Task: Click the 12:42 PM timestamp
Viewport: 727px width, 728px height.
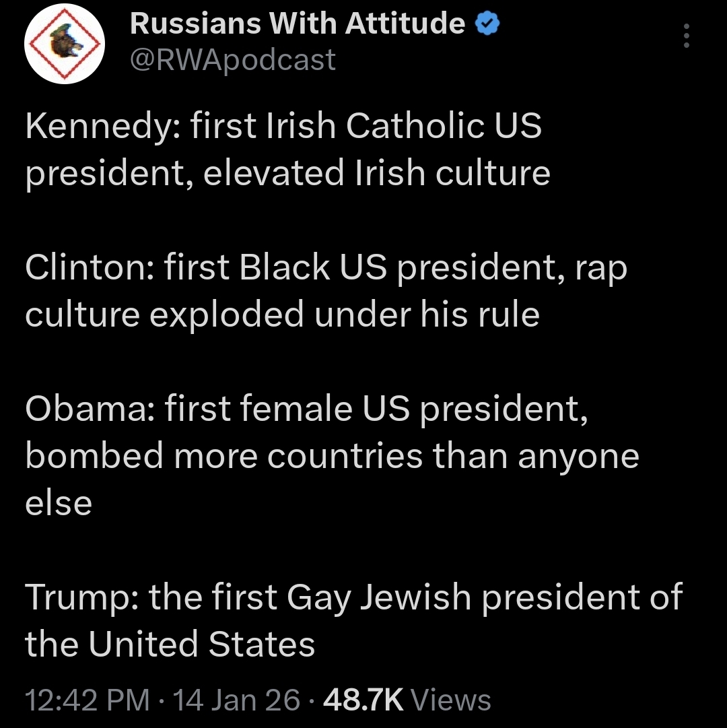Action: [x=87, y=700]
